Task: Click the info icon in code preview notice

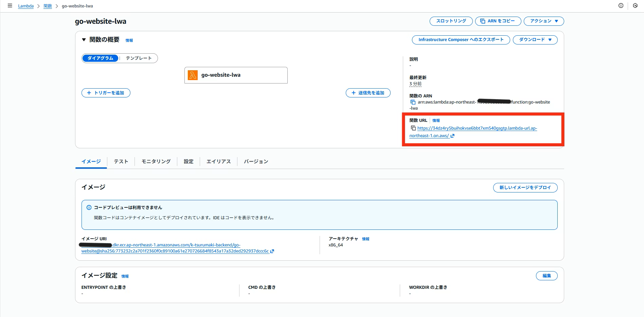Action: pyautogui.click(x=89, y=207)
